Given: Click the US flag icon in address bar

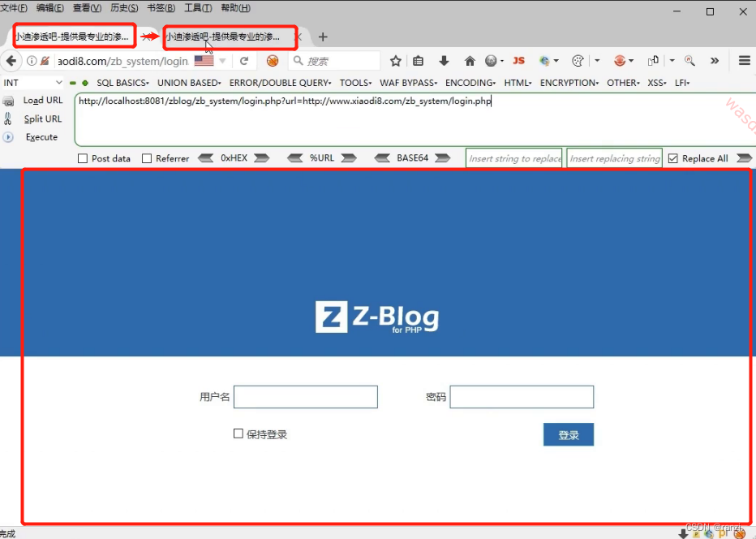Looking at the screenshot, I should [204, 61].
